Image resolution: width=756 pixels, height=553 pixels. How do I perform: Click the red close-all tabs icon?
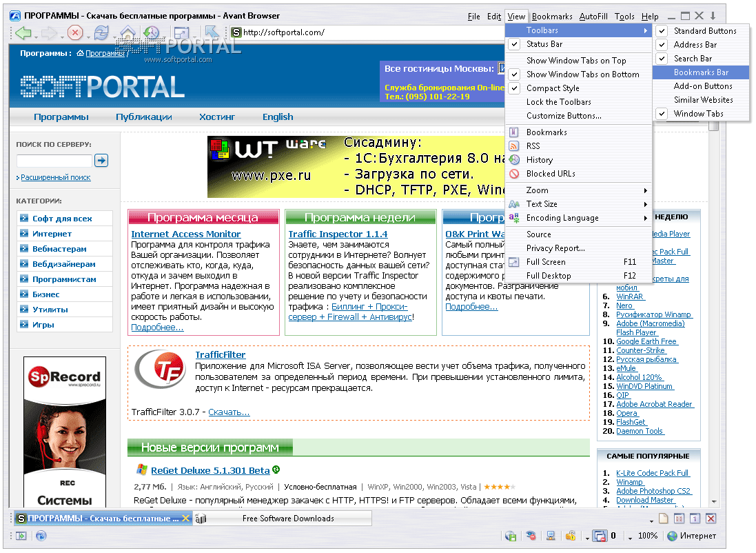(x=711, y=519)
